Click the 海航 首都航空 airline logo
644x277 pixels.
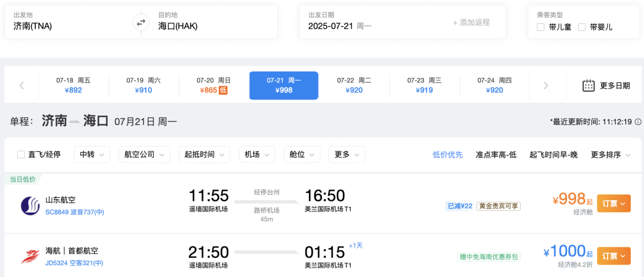coord(30,257)
